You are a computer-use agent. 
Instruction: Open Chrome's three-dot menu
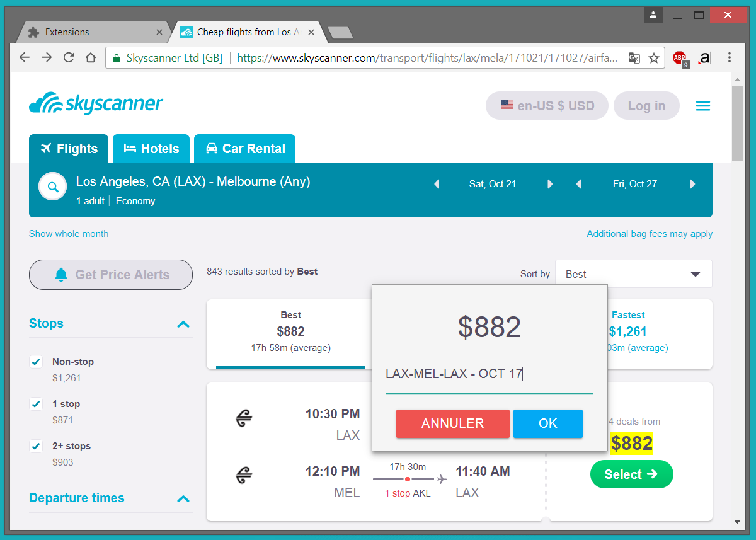[x=730, y=58]
